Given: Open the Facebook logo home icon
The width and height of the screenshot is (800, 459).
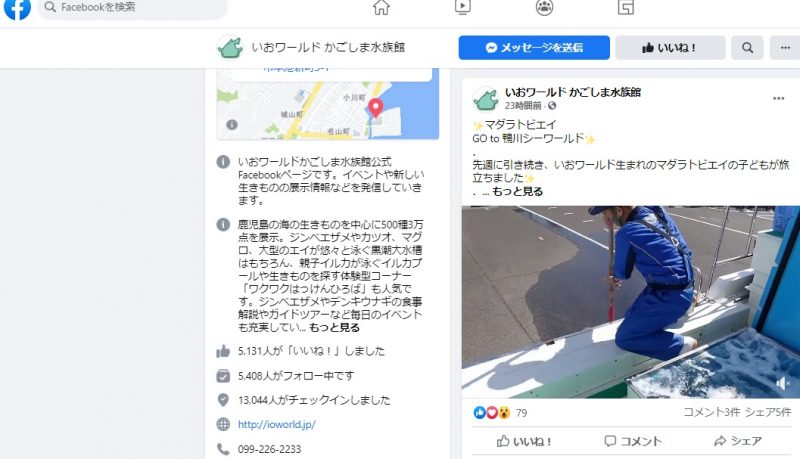Looking at the screenshot, I should pyautogui.click(x=17, y=8).
